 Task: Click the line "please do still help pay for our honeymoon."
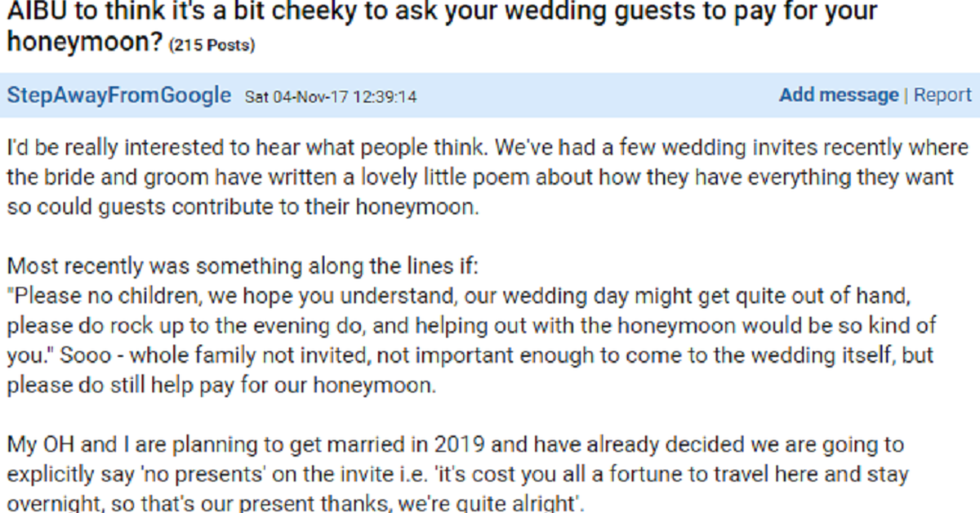(220, 385)
